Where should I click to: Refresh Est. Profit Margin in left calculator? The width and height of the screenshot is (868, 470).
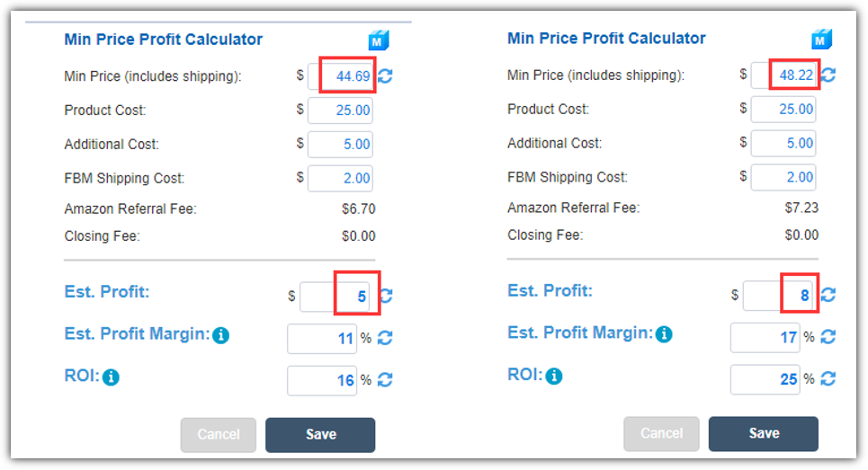[x=385, y=338]
